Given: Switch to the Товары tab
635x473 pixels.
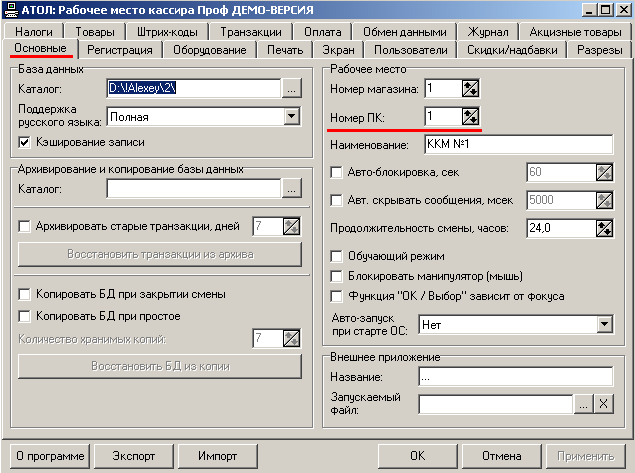Looking at the screenshot, I should point(95,32).
